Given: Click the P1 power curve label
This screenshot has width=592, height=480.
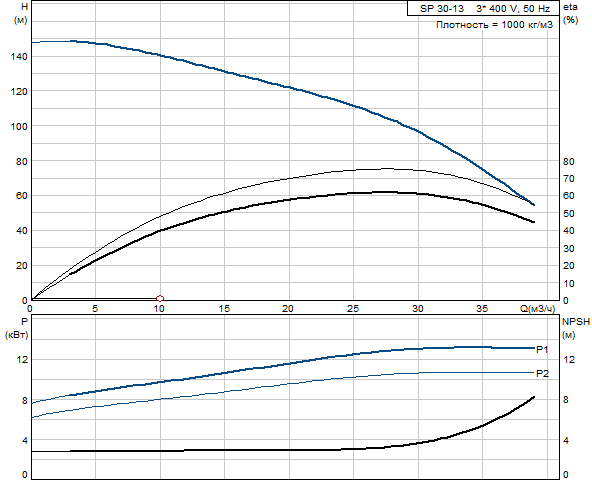Looking at the screenshot, I should (x=542, y=349).
